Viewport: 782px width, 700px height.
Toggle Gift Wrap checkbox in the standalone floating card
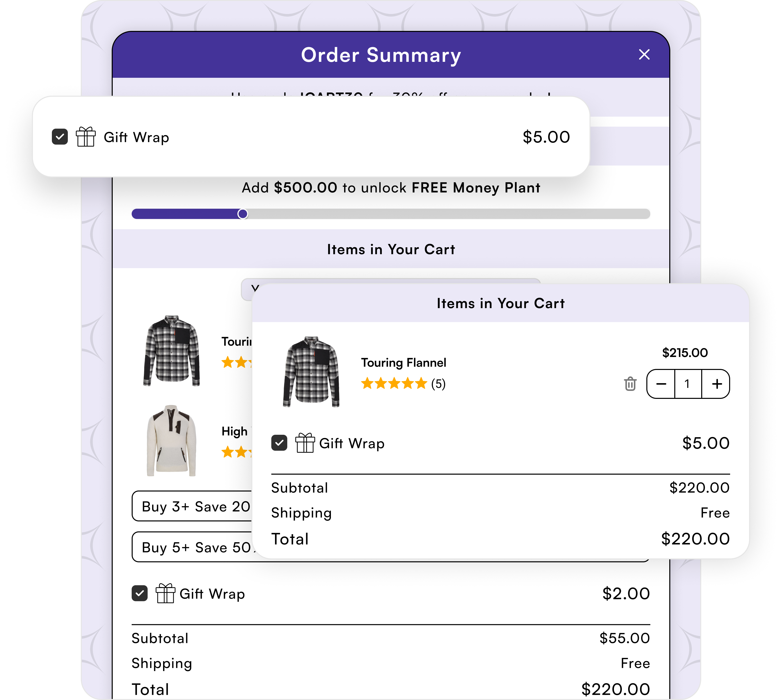(x=60, y=137)
